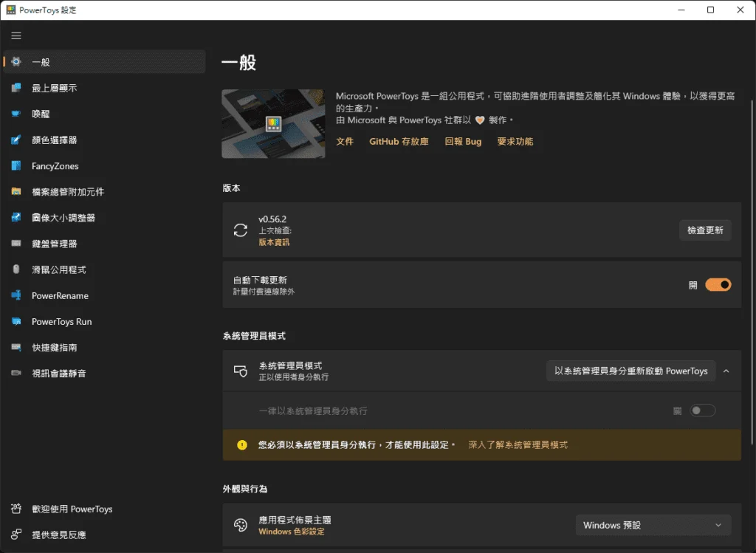Select 最上層顯示 in the sidebar
The image size is (756, 553).
tap(104, 88)
